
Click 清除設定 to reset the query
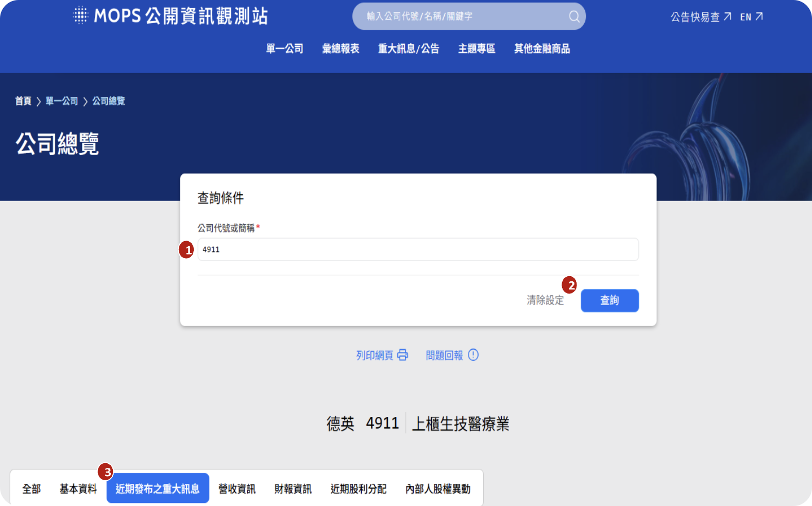pyautogui.click(x=545, y=300)
